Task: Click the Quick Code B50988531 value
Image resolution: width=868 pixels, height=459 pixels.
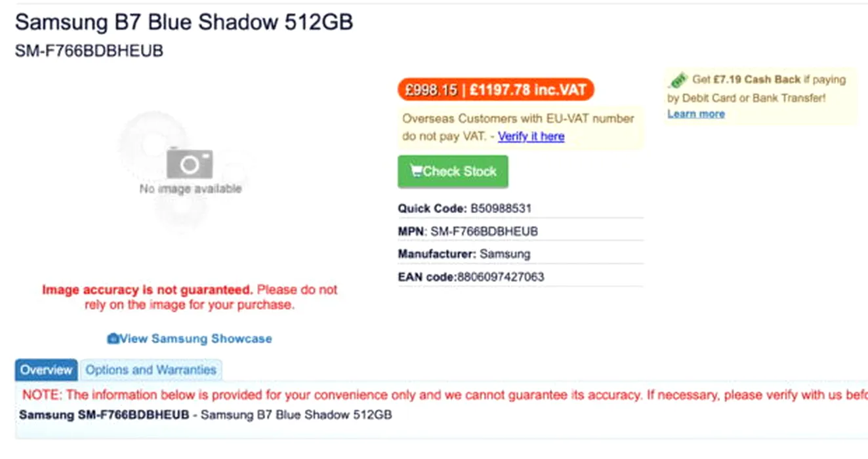Action: pyautogui.click(x=501, y=209)
